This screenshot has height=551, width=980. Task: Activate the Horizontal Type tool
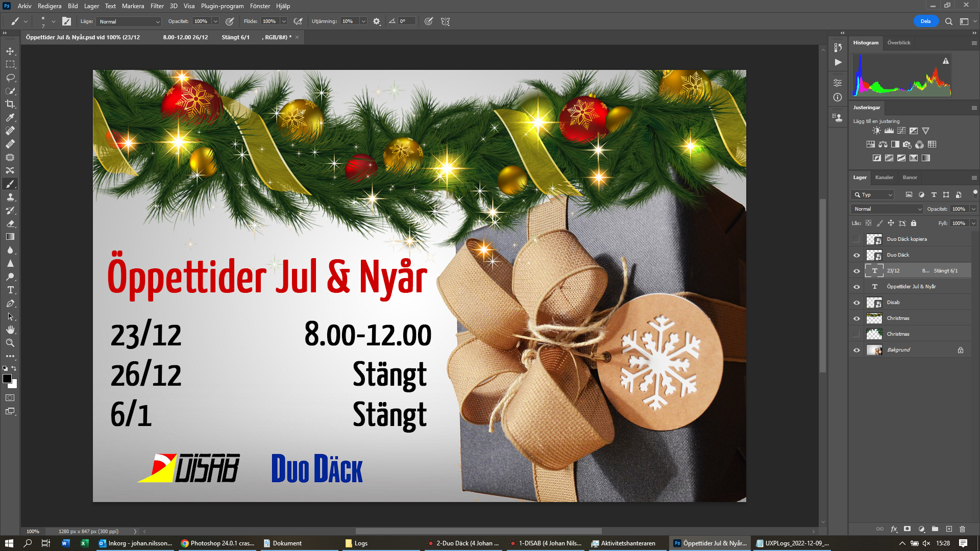click(x=10, y=290)
